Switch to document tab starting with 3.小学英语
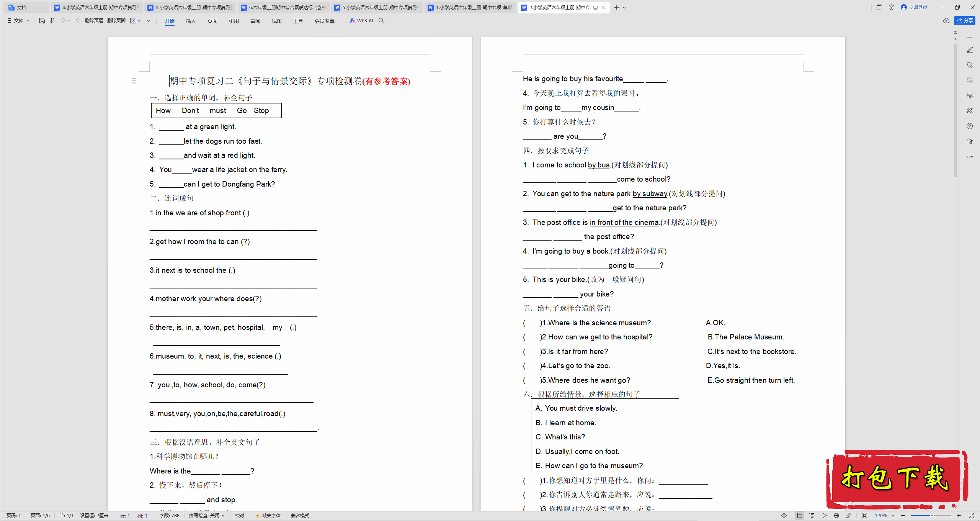 coord(190,7)
